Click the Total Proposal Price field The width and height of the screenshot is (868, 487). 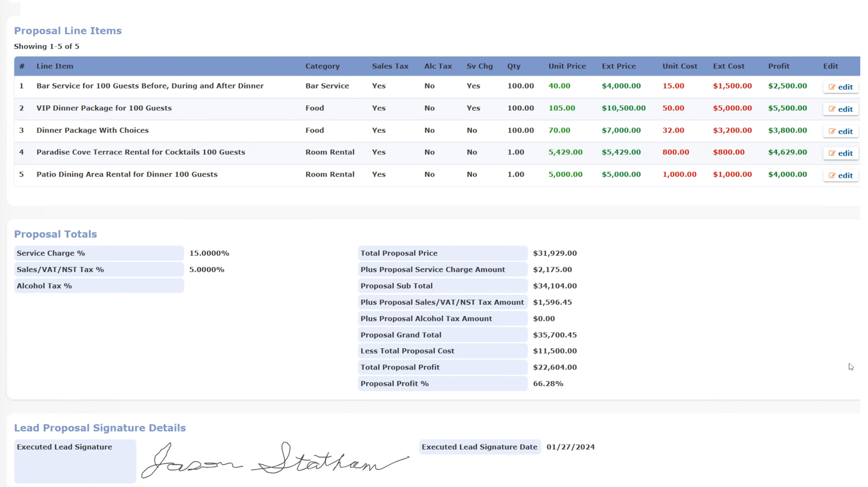(x=442, y=253)
